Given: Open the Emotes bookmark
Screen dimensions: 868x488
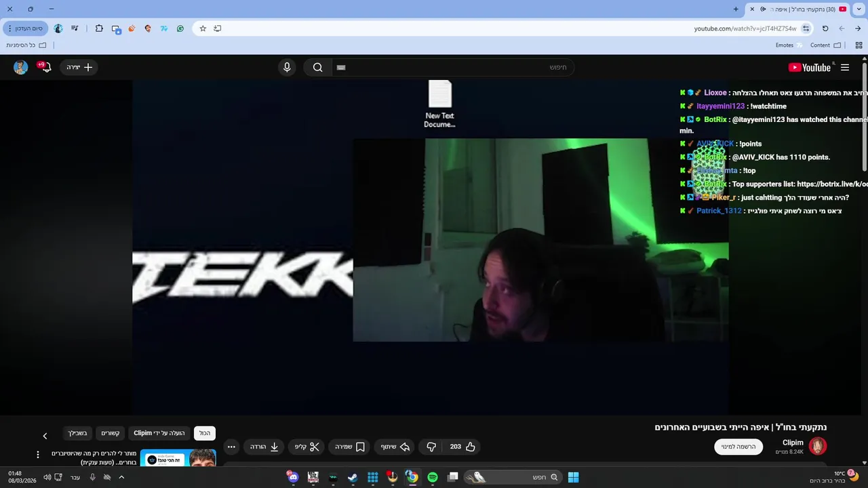Looking at the screenshot, I should click(x=789, y=45).
